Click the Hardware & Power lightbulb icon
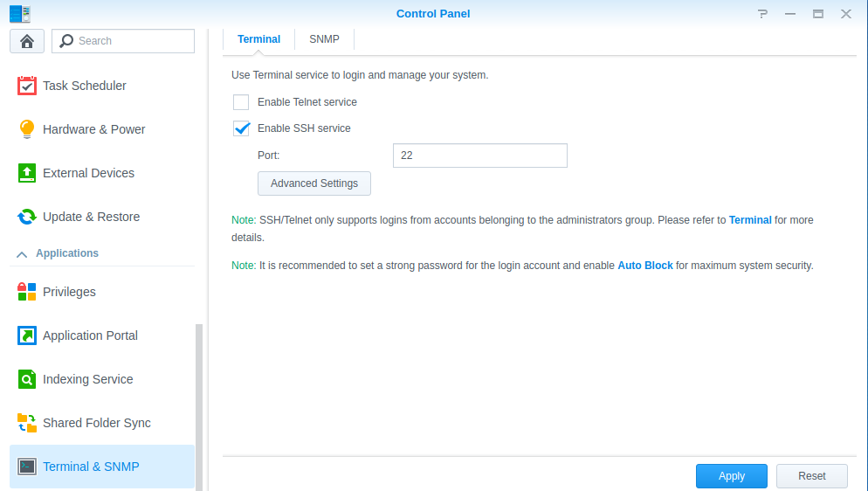Image resolution: width=868 pixels, height=491 pixels. point(27,129)
